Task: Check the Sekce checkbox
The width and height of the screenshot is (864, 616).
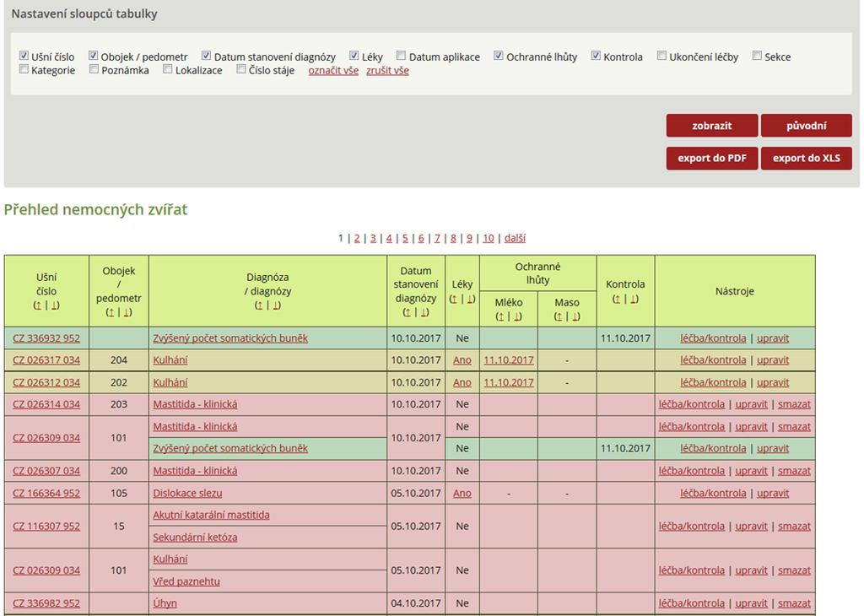Action: pos(757,56)
